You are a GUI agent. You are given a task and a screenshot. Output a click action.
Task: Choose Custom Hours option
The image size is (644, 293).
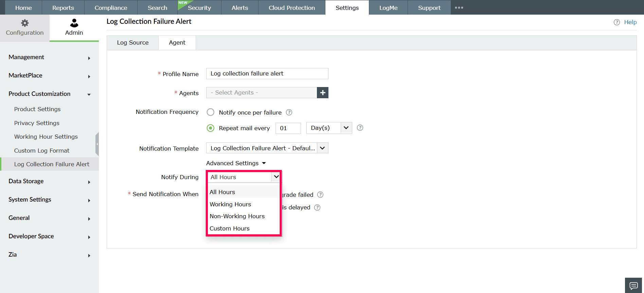[243, 228]
